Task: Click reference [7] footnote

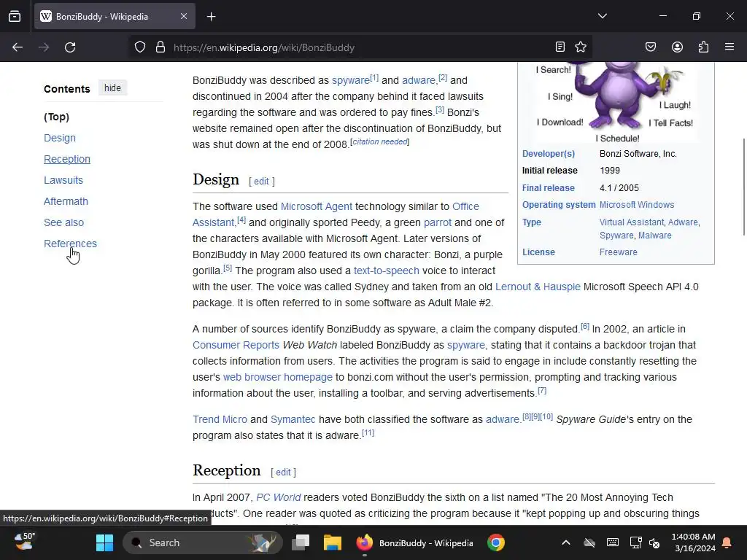Action: point(542,391)
